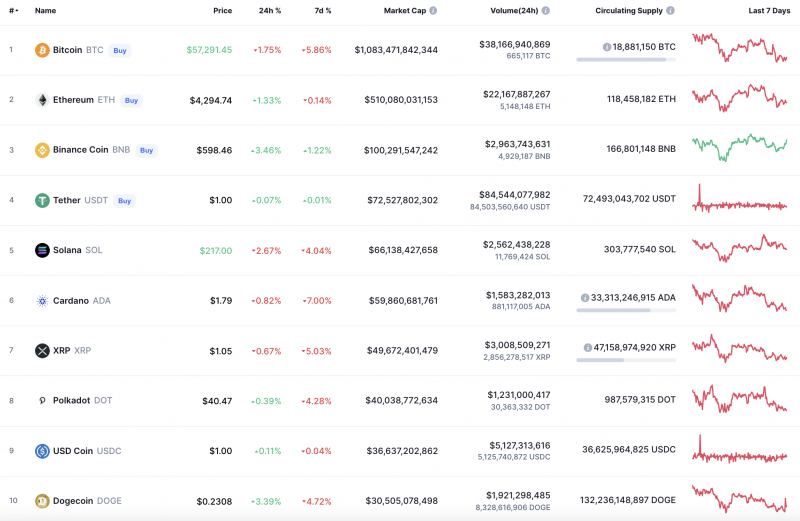
Task: Open the Tether USDT name link
Action: pos(80,200)
